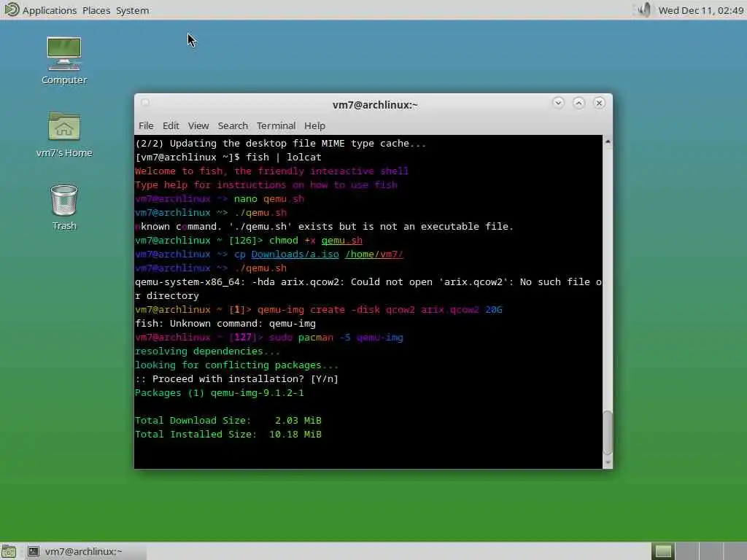Click the underlined 'qemu.sh' after chmod
This screenshot has height=560, width=747.
(x=341, y=241)
